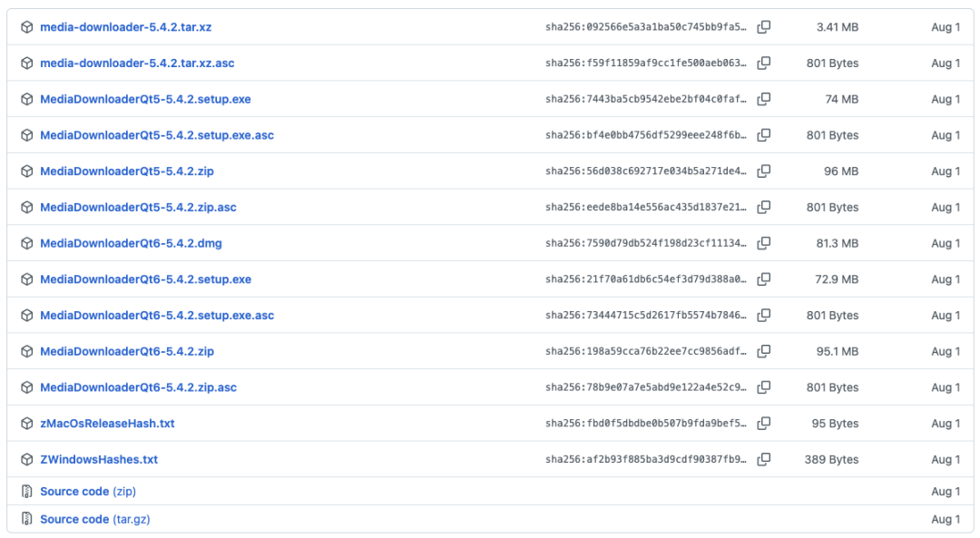
Task: Download MediaDownloaderQt5-5.4.2.setup.exe installer
Action: [145, 100]
